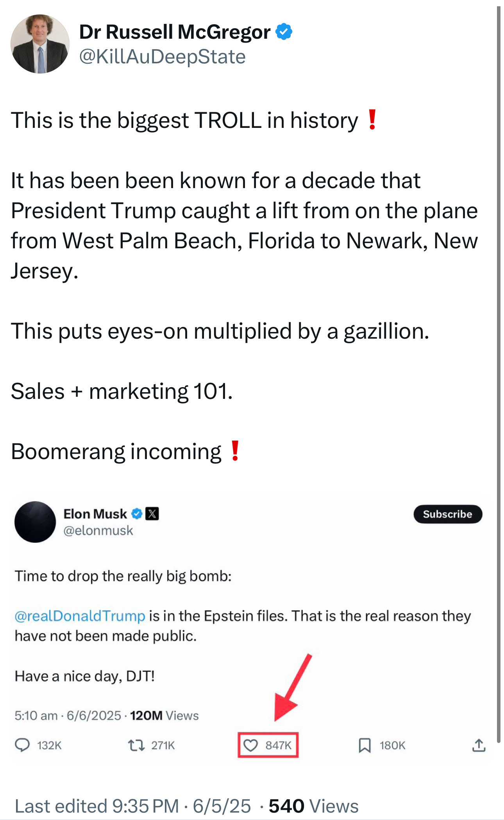Click Elon Musk's blue verified checkmark
This screenshot has height=820, width=504.
137,514
